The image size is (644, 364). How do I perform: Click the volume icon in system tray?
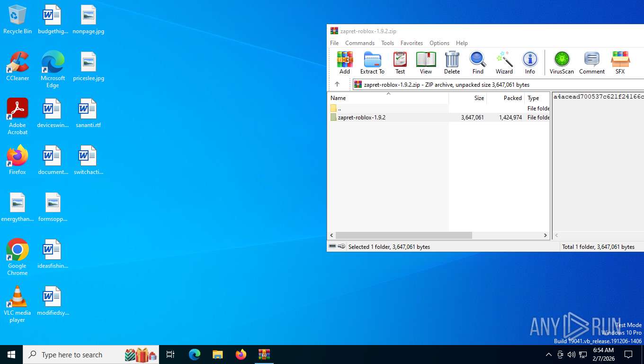tap(572, 355)
